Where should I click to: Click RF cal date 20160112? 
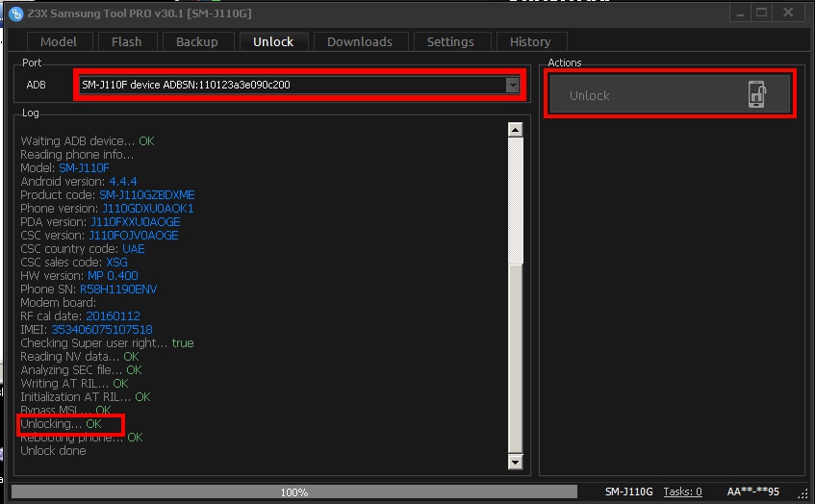114,315
